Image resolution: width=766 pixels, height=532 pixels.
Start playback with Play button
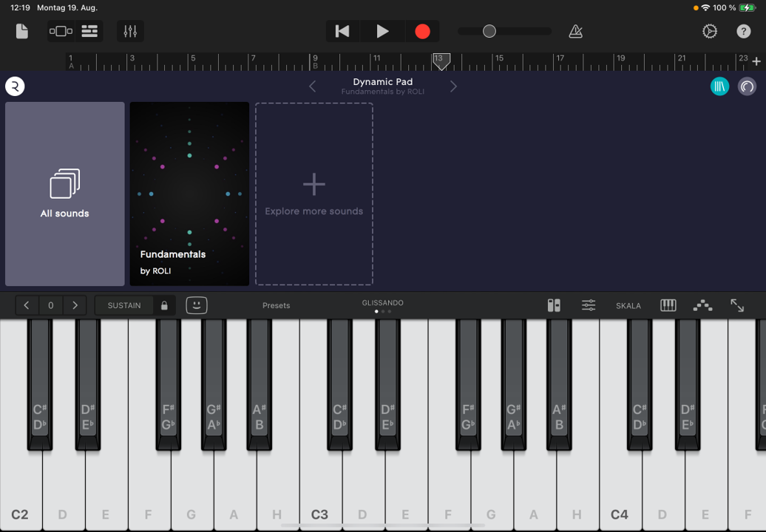pos(382,31)
